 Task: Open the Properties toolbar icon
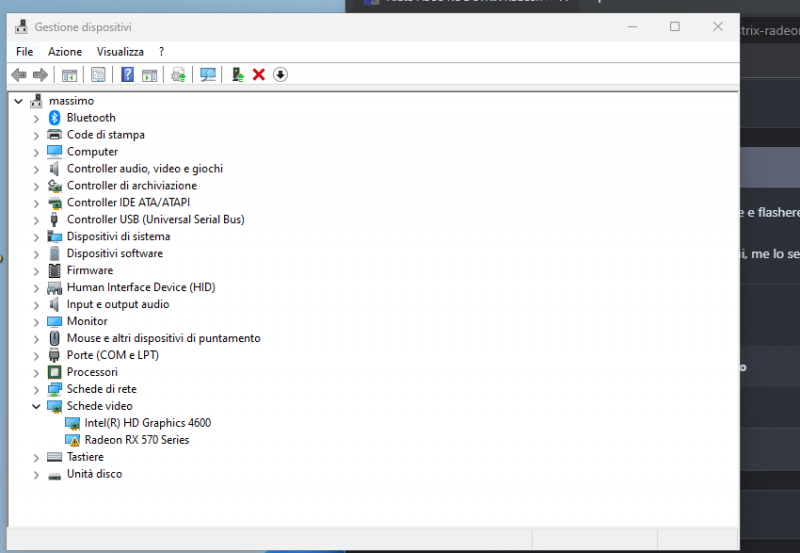pyautogui.click(x=98, y=75)
